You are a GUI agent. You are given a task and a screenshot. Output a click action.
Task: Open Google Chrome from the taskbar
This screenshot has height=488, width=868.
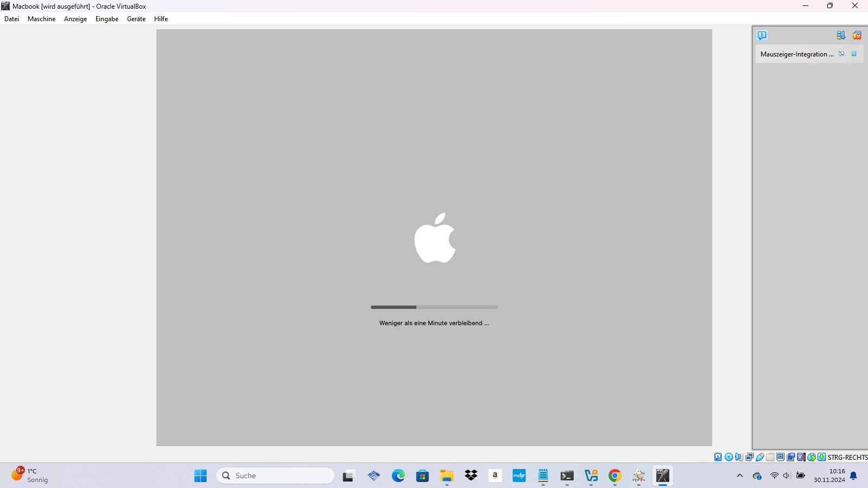pyautogui.click(x=614, y=476)
